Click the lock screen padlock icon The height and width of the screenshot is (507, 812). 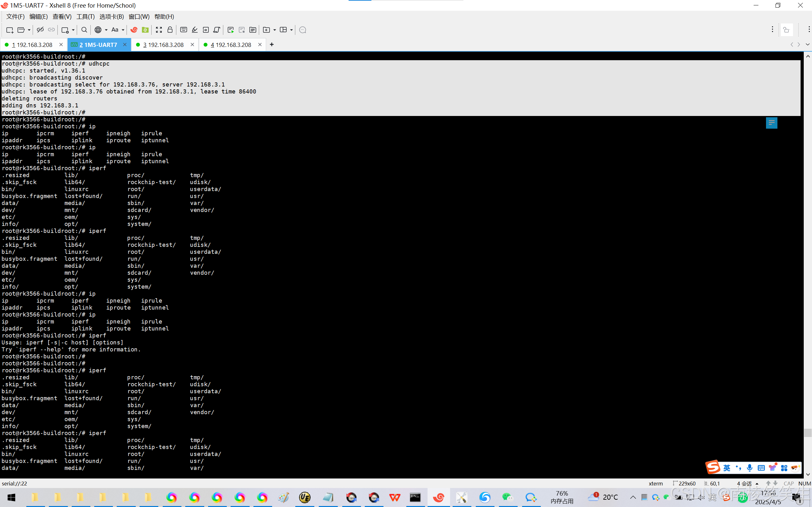tap(170, 30)
